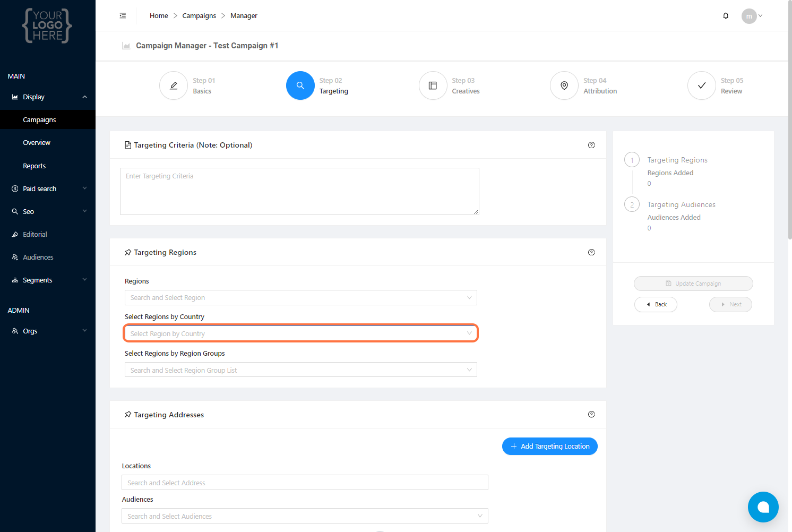Click the Step 01 Basics pencil icon
This screenshot has width=792, height=532.
174,85
